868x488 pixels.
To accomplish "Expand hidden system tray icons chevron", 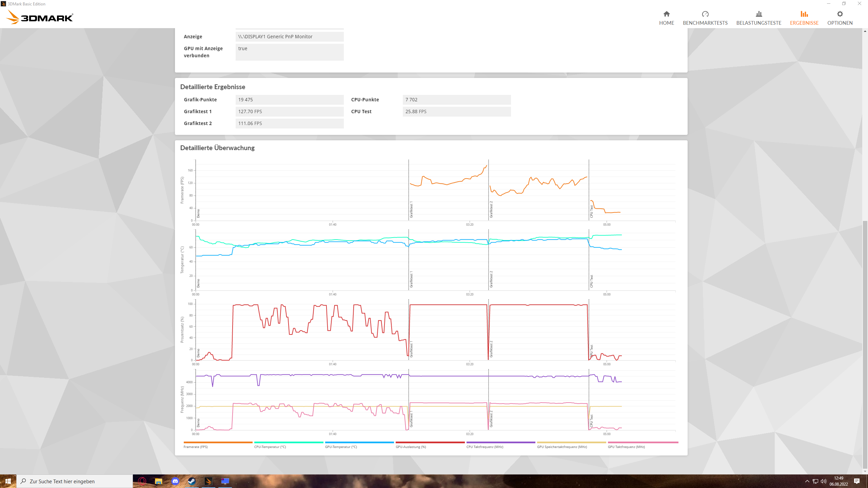I will pos(807,481).
